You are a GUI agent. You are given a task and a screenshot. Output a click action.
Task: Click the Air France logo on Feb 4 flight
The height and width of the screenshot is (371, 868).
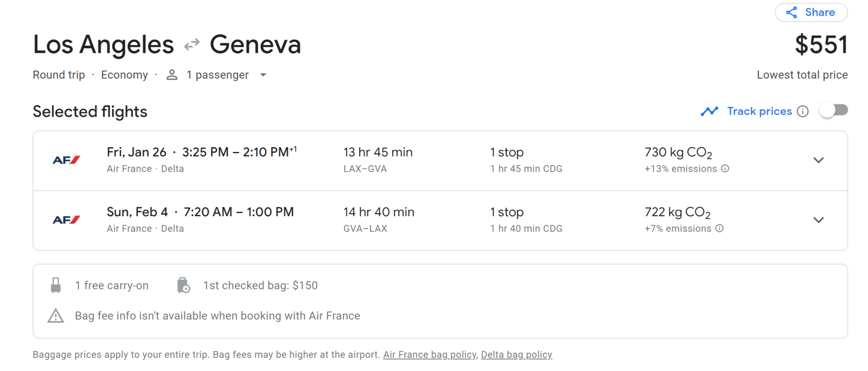[x=66, y=220]
